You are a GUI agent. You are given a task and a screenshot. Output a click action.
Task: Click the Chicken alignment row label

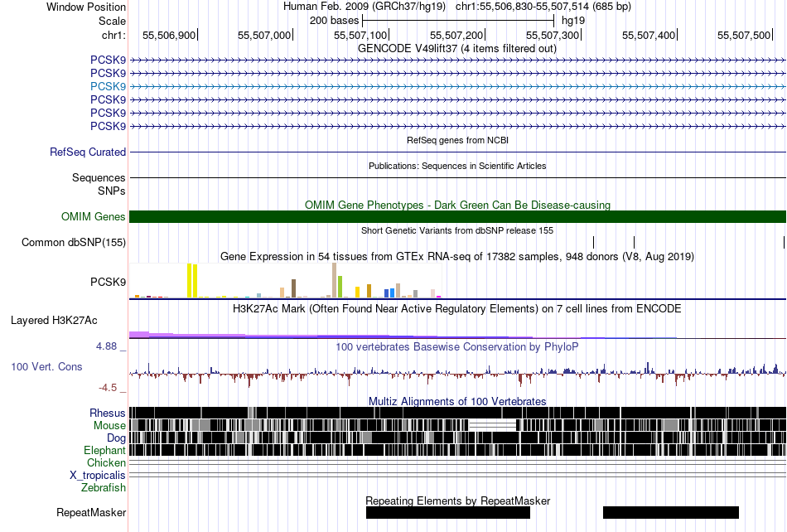[106, 462]
